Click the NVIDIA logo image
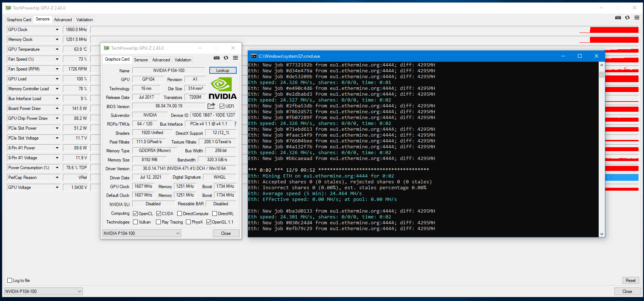The width and height of the screenshot is (644, 301). point(222,88)
